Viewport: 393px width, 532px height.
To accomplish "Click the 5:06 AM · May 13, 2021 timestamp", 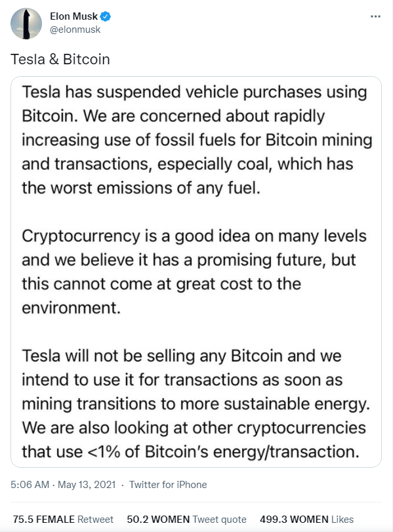I will pyautogui.click(x=63, y=485).
